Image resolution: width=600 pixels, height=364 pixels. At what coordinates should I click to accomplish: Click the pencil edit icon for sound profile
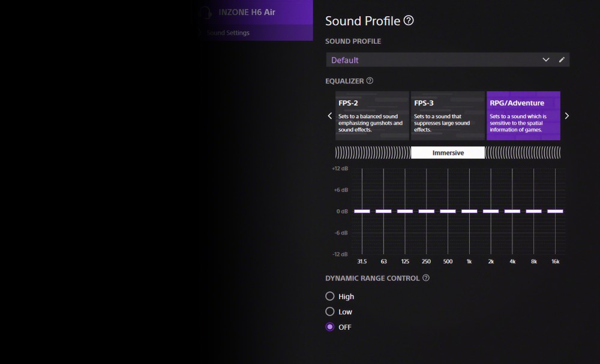(x=562, y=60)
